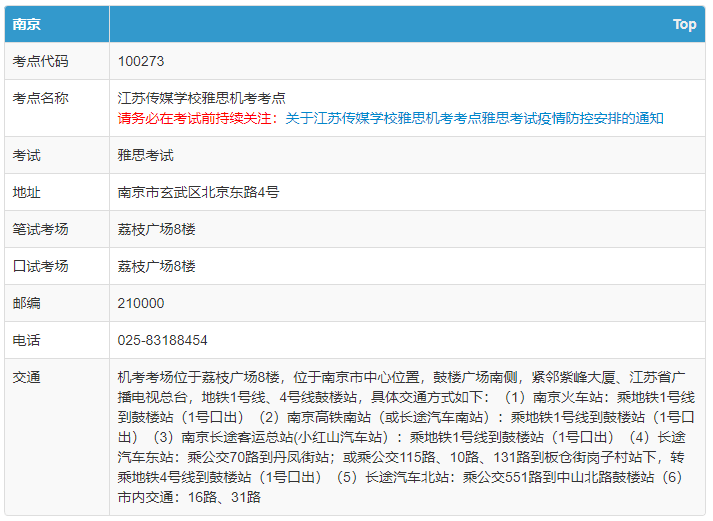This screenshot has width=713, height=521.
Task: Open the 关于江苏传媒学校雅思机考考点 notice link
Action: click(474, 119)
